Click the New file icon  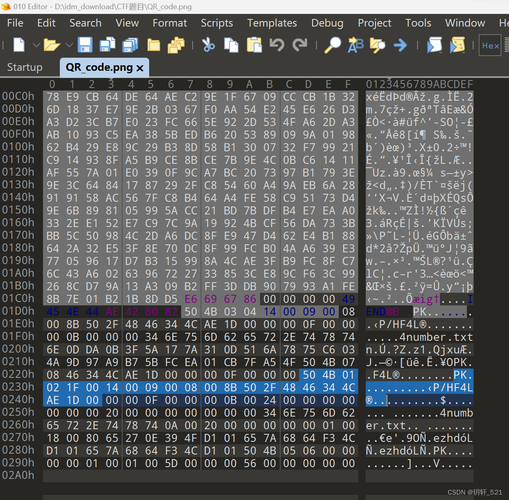pos(19,45)
